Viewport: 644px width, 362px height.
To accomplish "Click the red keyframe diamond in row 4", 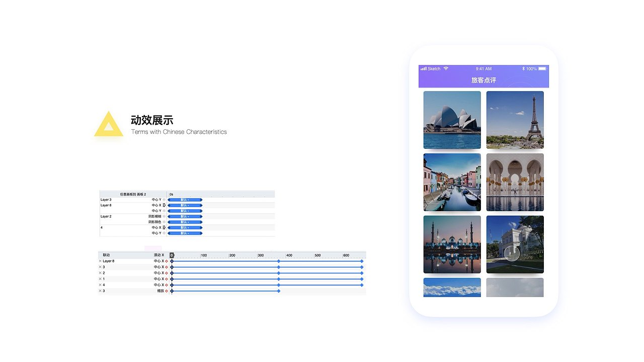I will tap(167, 285).
